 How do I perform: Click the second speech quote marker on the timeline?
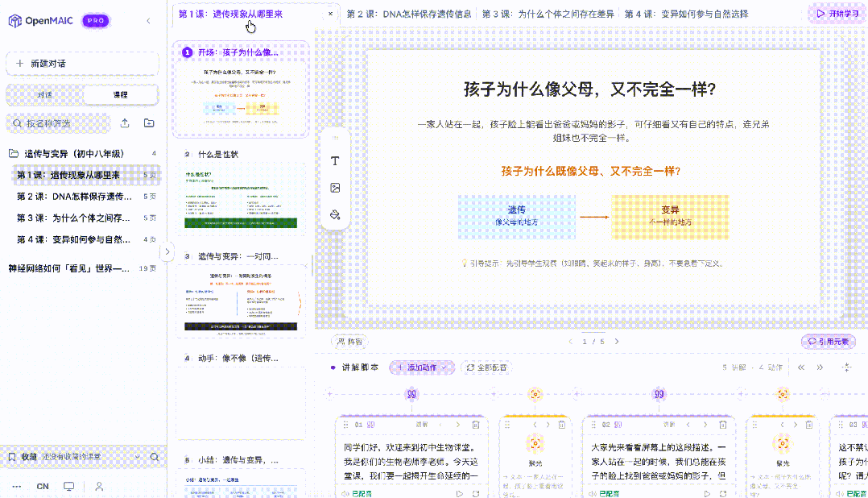tap(659, 394)
